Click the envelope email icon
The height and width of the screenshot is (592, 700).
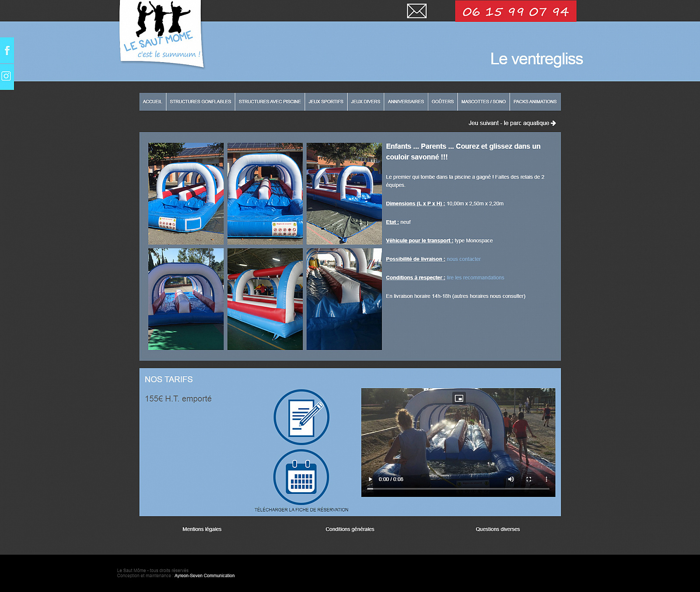(416, 11)
